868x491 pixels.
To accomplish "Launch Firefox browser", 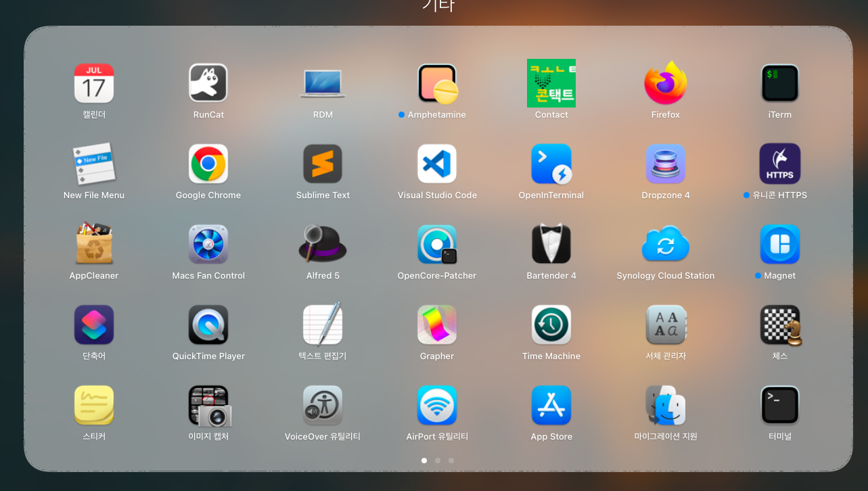I will pos(666,83).
